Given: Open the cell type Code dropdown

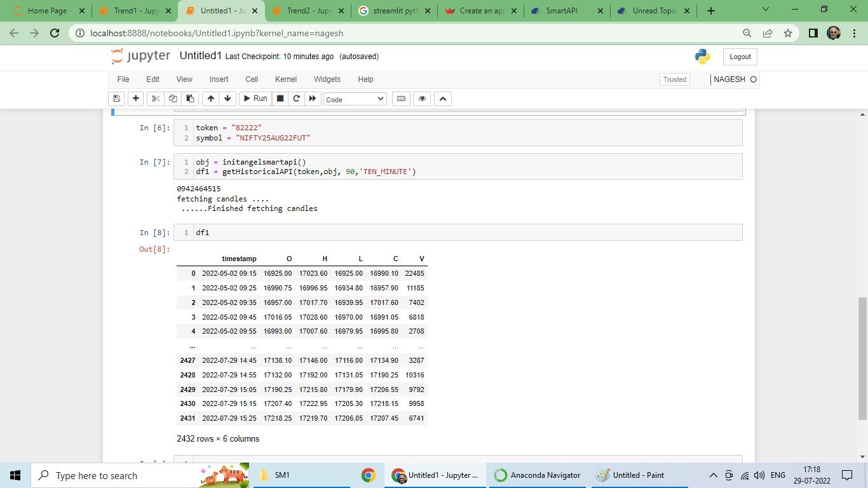Looking at the screenshot, I should 355,99.
